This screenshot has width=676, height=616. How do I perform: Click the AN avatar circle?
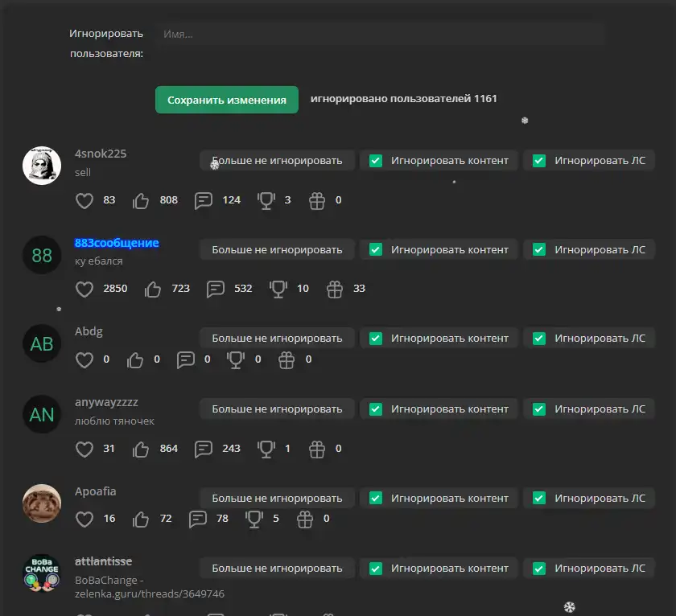tap(42, 414)
